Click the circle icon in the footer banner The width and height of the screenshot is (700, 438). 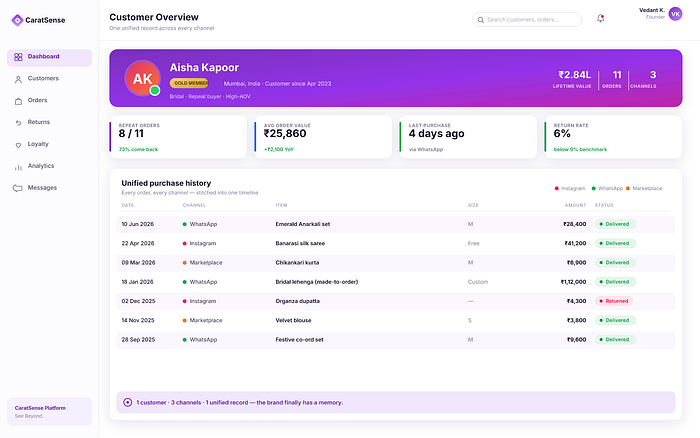127,402
